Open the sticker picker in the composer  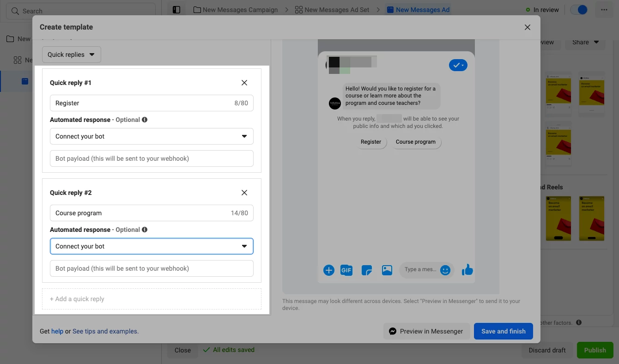pos(366,270)
